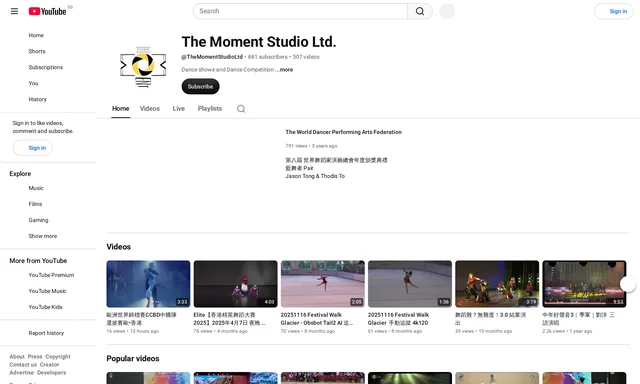Open Festival Walk Glacier 4k120 thumbnail
Image resolution: width=640 pixels, height=384 pixels.
pyautogui.click(x=410, y=284)
